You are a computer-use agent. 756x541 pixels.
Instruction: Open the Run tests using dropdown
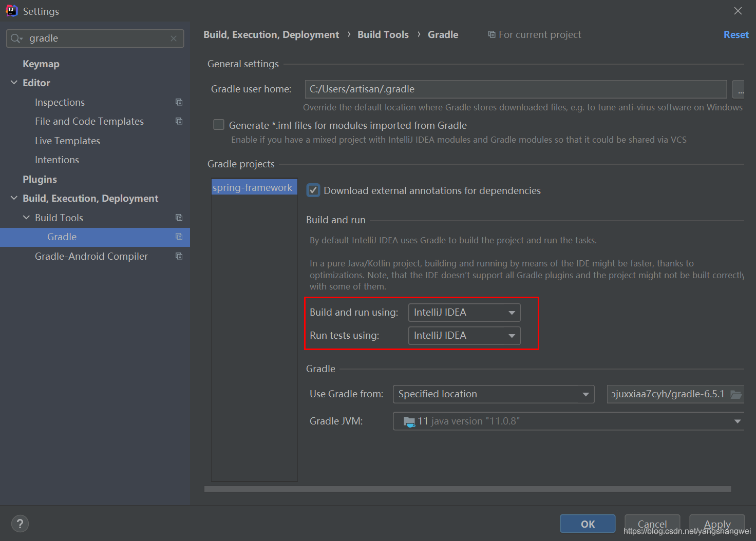click(x=464, y=336)
